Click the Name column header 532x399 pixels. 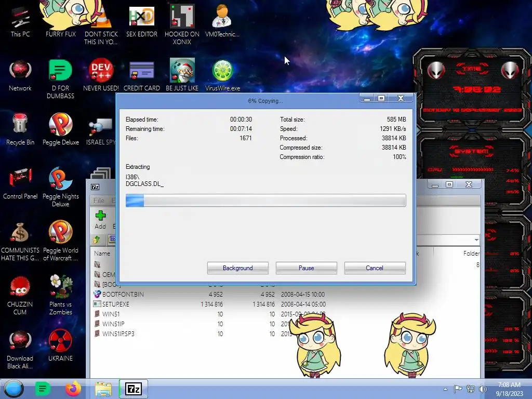tap(102, 254)
